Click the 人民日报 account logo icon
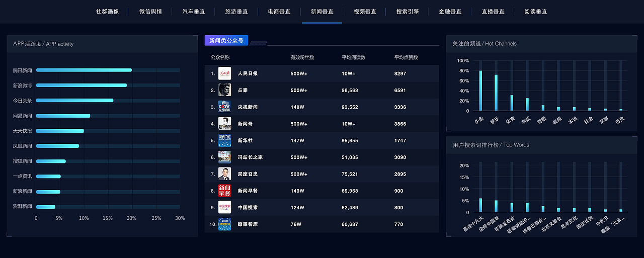 tap(224, 73)
